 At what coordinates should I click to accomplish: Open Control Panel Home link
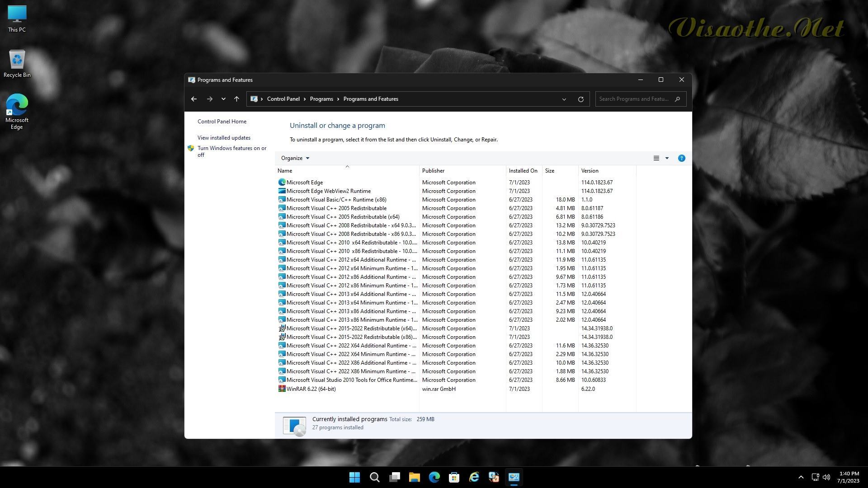point(222,122)
